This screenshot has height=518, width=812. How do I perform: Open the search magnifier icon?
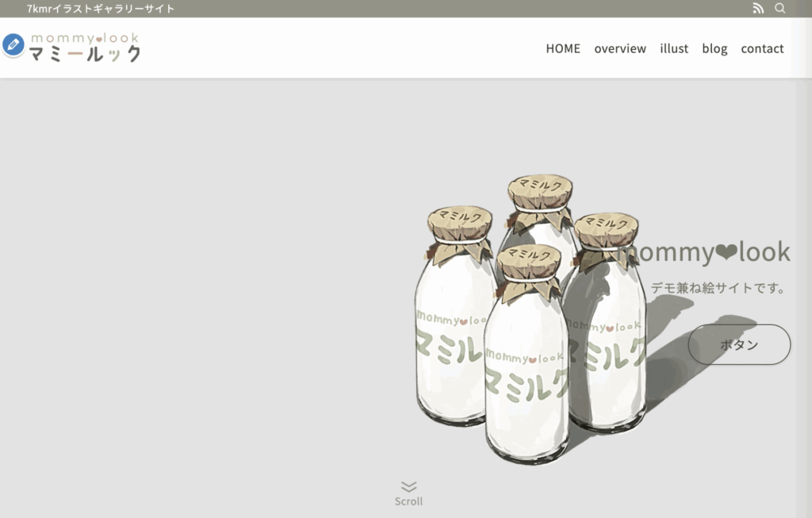[x=780, y=8]
